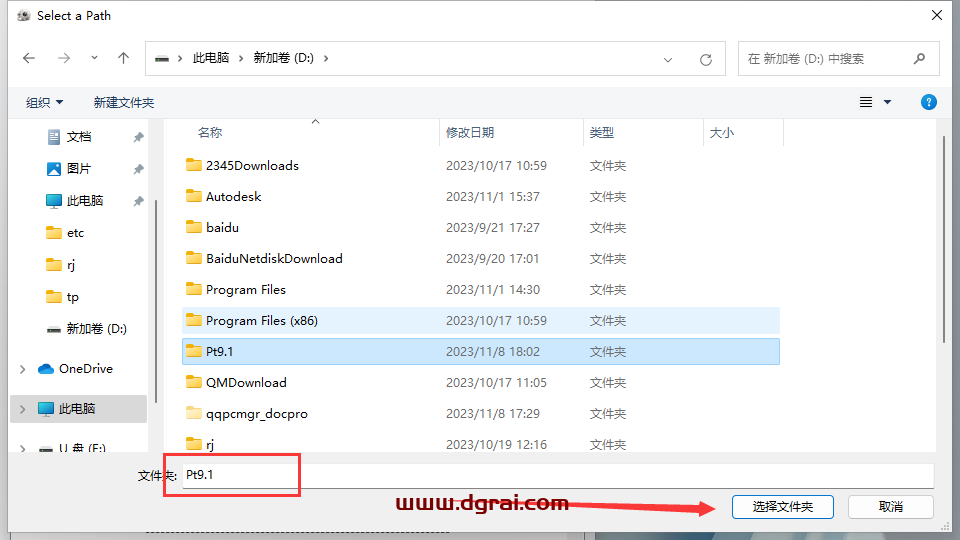This screenshot has width=960, height=540.
Task: Select the Pt9.1 folder row
Action: tap(481, 351)
